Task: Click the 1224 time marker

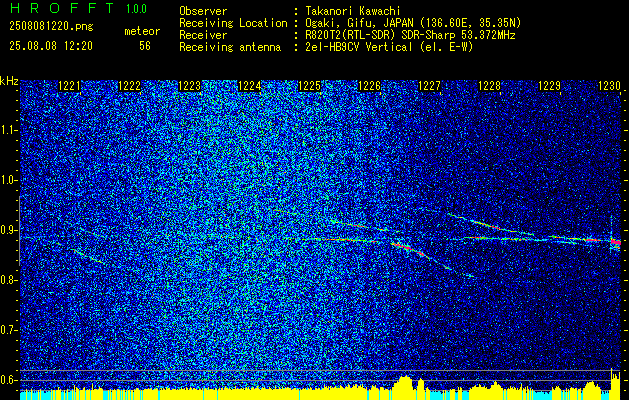Action: tap(250, 85)
